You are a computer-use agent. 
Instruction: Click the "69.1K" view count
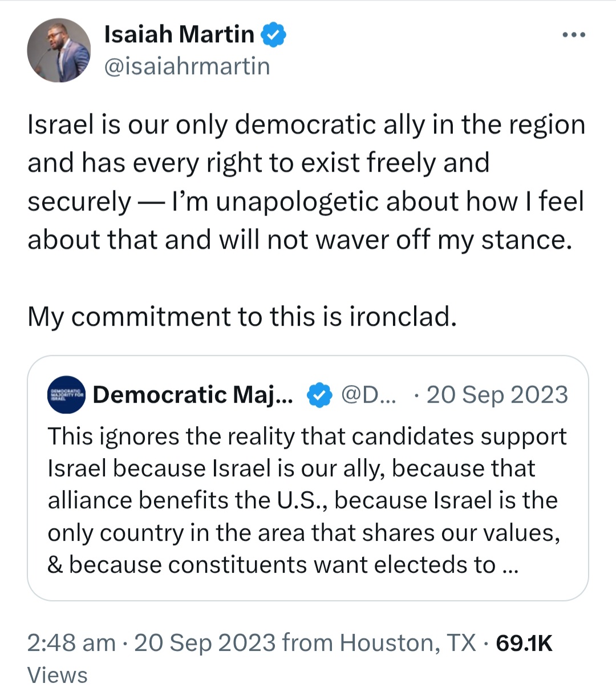coord(524,643)
